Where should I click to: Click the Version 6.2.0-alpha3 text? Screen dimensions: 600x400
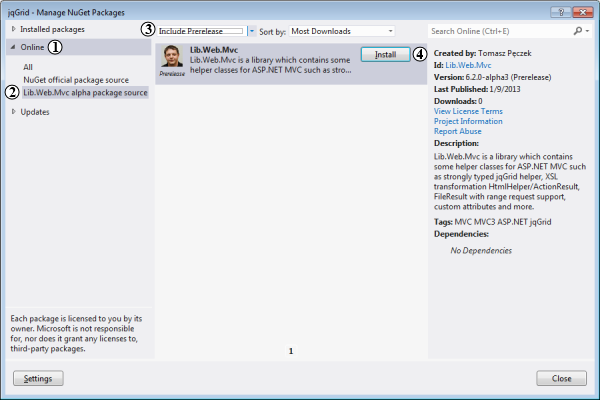pos(492,77)
